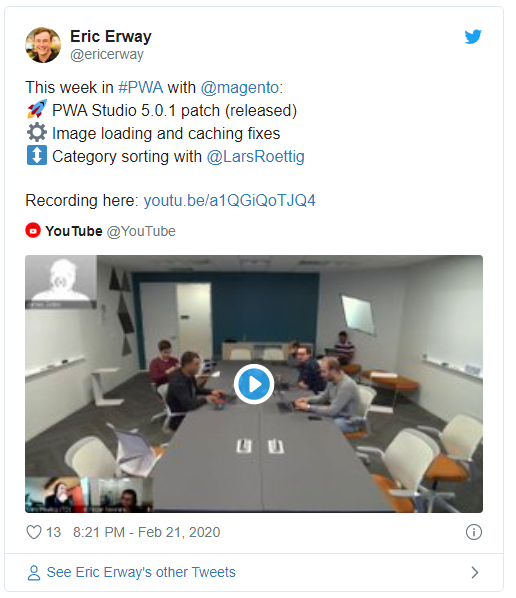
Task: Click the Twitter bird logo icon
Action: pos(473,37)
